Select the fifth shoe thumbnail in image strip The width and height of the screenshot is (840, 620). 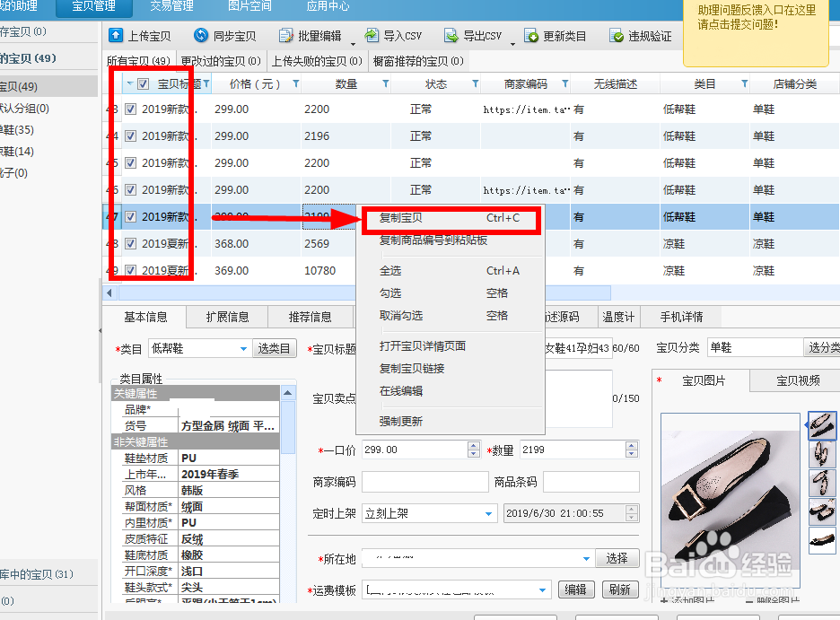822,540
